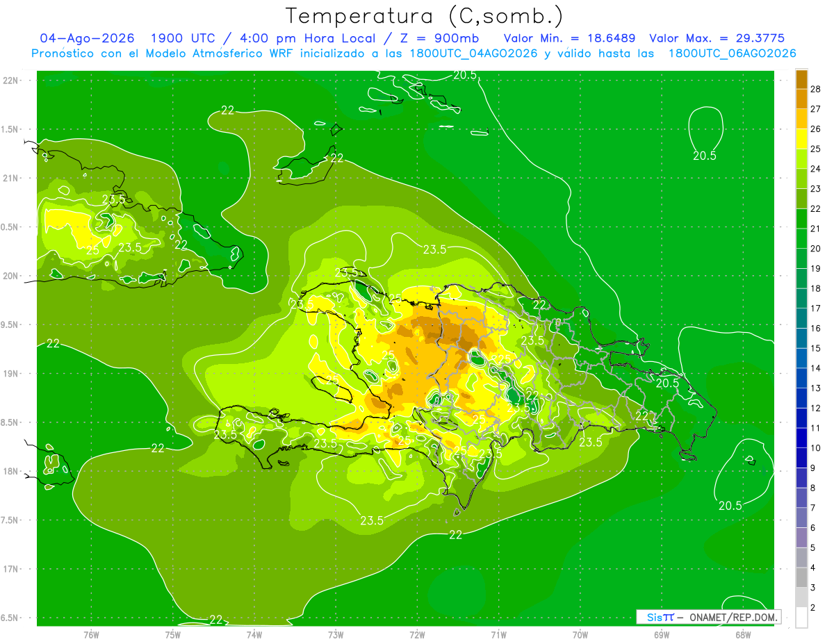This screenshot has height=644, width=834.
Task: Click "Valor Min. = 18.6489" readout
Action: point(569,38)
